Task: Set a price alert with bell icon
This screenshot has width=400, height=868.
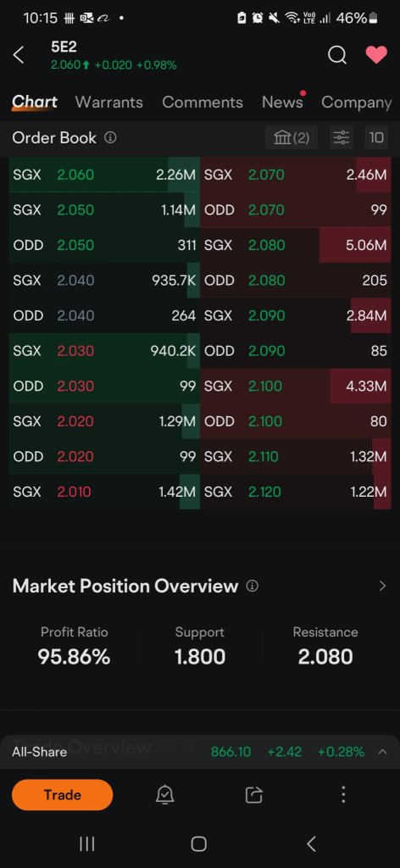Action: [165, 795]
